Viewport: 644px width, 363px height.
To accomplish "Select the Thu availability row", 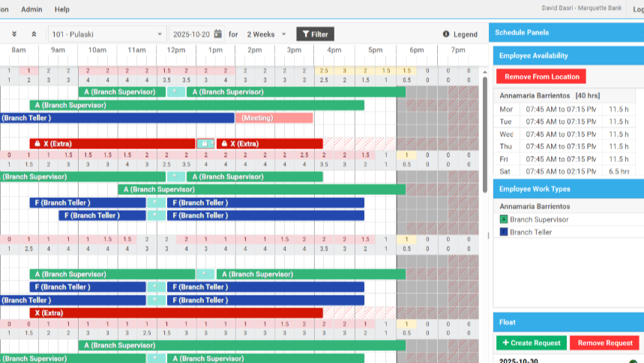I will coord(565,146).
